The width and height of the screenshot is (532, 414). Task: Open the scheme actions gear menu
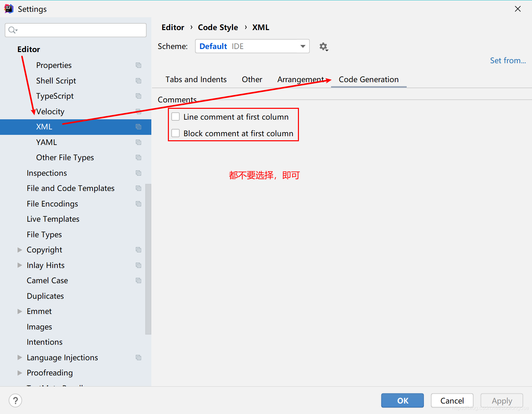tap(324, 47)
